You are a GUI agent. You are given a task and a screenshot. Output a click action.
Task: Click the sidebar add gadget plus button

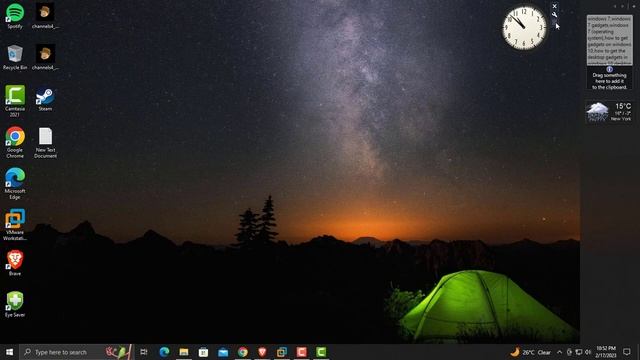tap(634, 7)
